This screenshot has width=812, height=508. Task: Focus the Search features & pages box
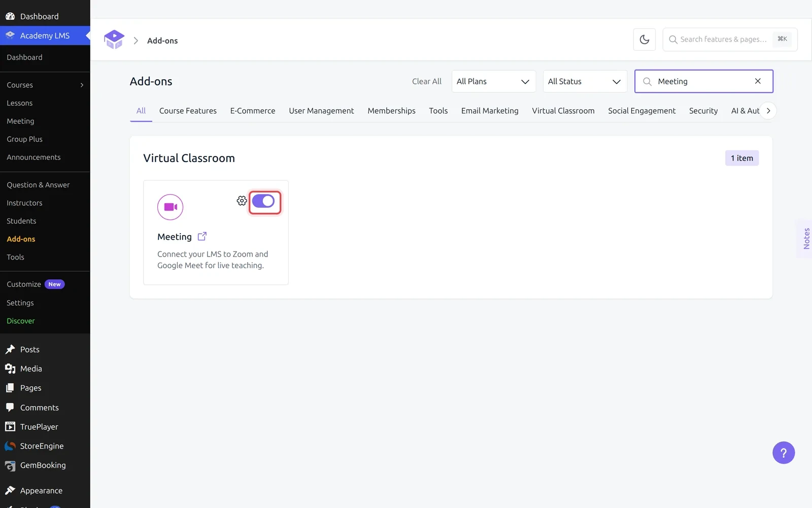pos(730,40)
